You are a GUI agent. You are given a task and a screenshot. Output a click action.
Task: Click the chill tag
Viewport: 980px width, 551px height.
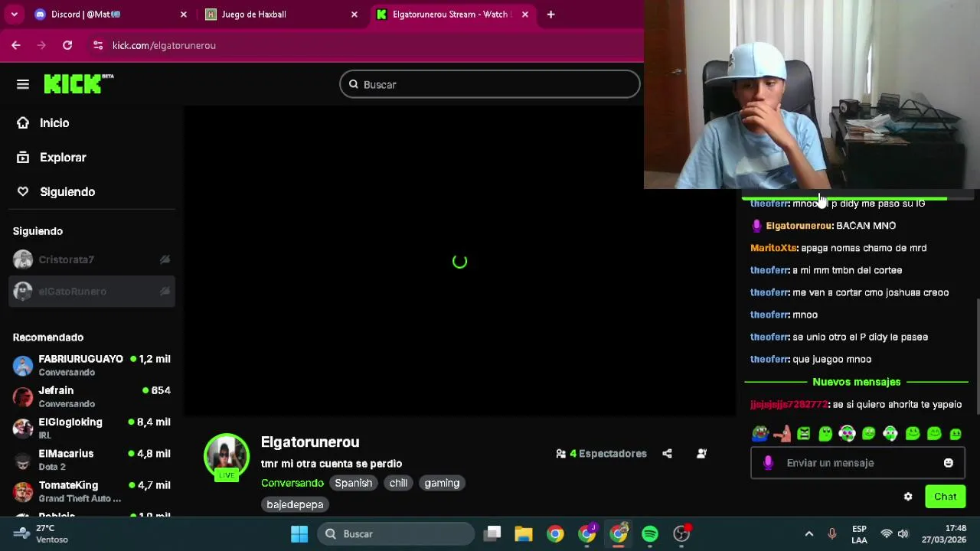[x=398, y=483]
